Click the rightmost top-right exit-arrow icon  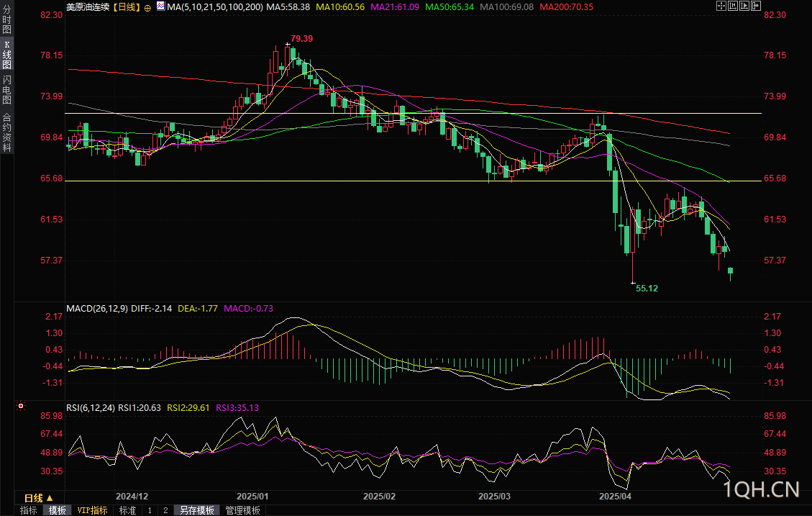pyautogui.click(x=756, y=6)
